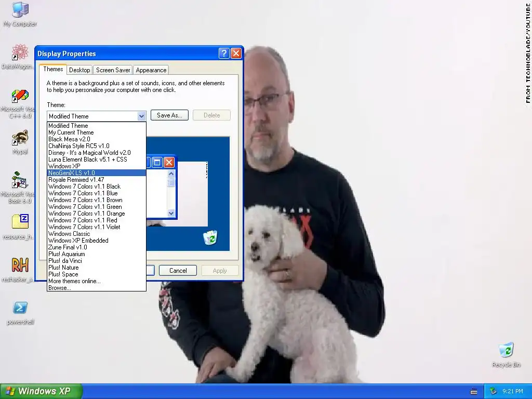Switch to the Themes tab
532x399 pixels.
coord(53,69)
